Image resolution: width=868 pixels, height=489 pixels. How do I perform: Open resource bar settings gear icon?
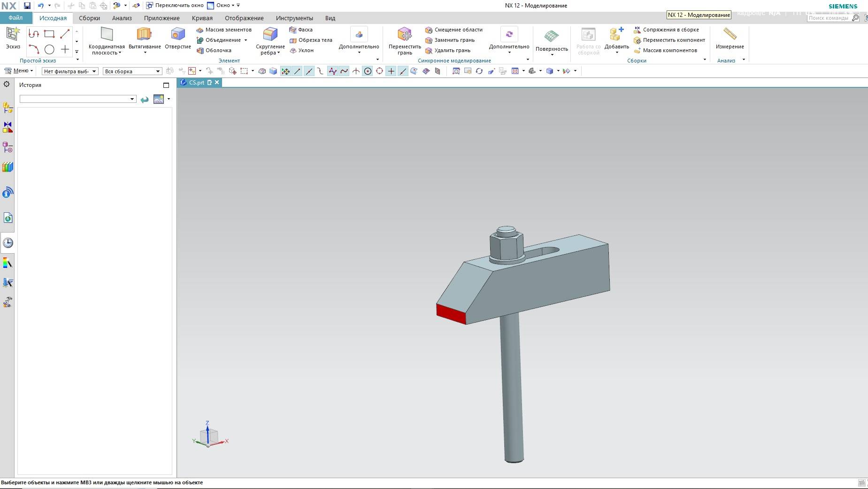tap(7, 84)
